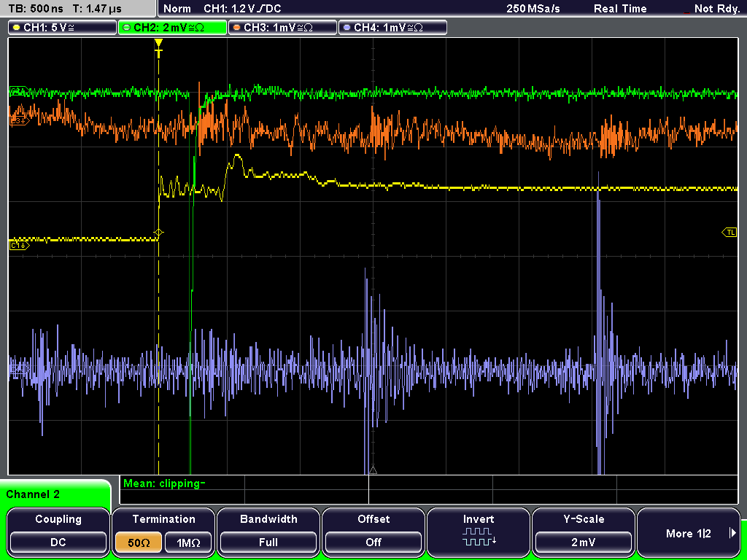Select 1MΩ termination
Screen dimensions: 747x560
pyautogui.click(x=188, y=542)
